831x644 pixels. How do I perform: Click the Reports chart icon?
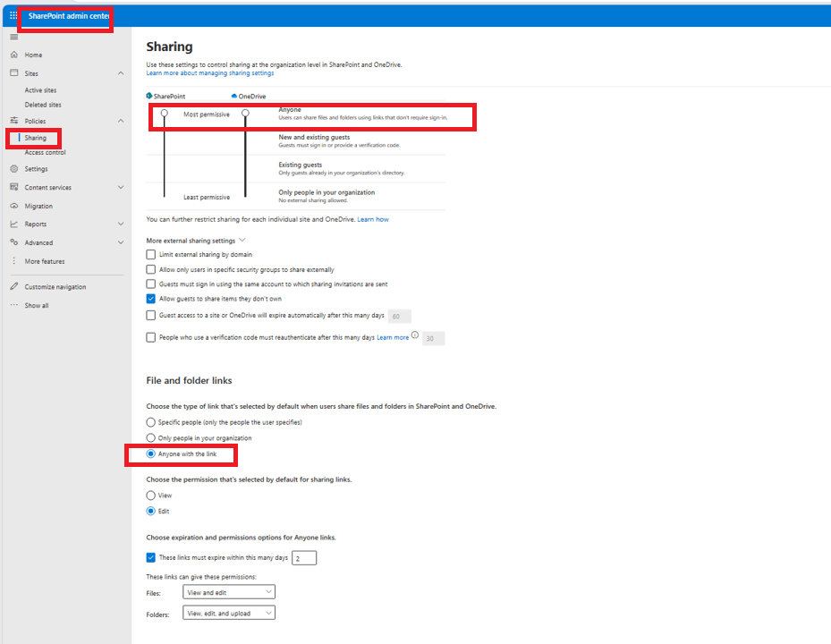click(13, 224)
